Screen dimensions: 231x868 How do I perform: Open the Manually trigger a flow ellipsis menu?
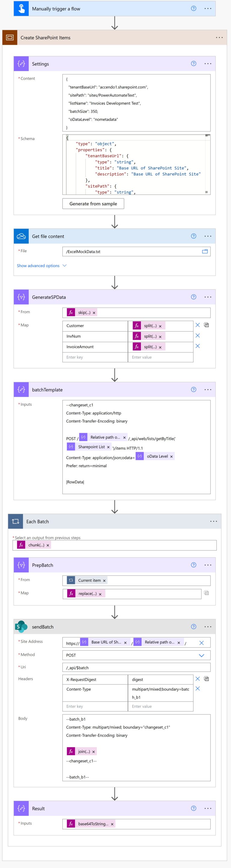(x=208, y=8)
